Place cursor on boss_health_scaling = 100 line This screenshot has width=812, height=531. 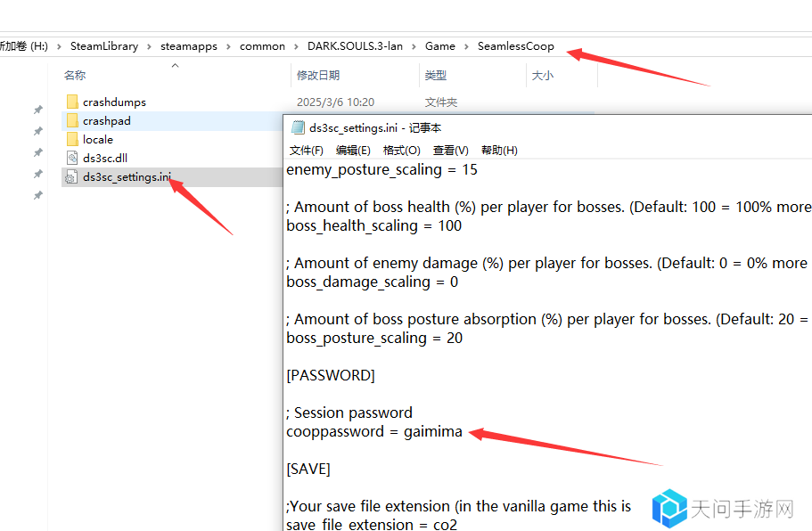(x=373, y=225)
